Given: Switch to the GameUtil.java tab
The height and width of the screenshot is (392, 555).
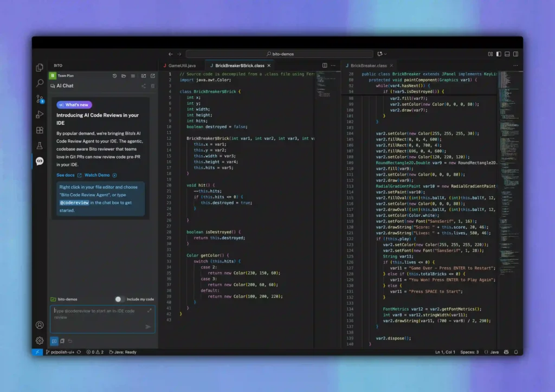Looking at the screenshot, I should pyautogui.click(x=182, y=65).
